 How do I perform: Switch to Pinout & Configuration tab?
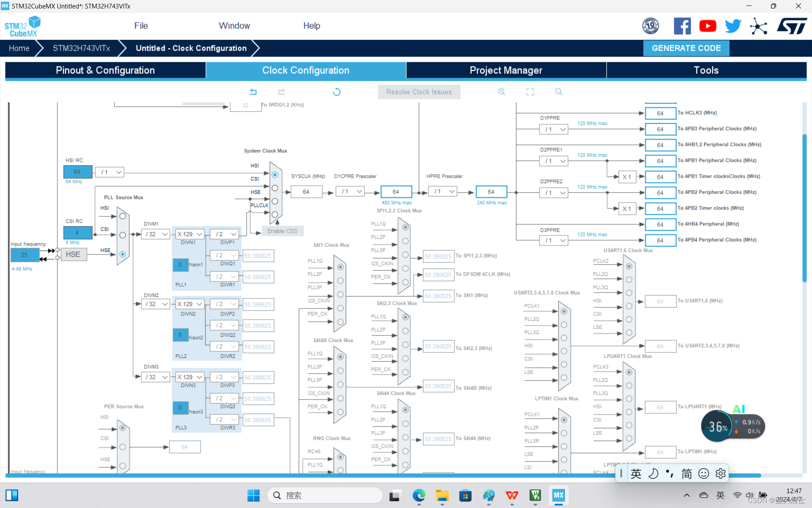point(105,70)
